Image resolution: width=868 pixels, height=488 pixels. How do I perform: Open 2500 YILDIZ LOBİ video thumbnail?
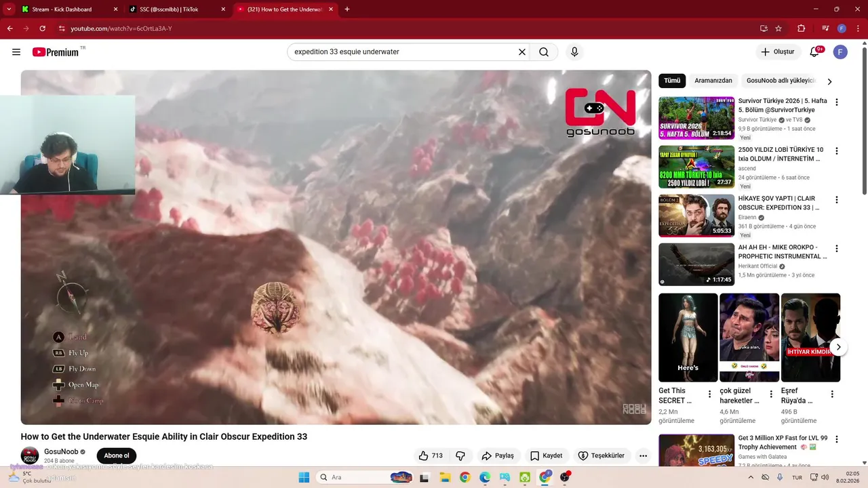point(696,167)
